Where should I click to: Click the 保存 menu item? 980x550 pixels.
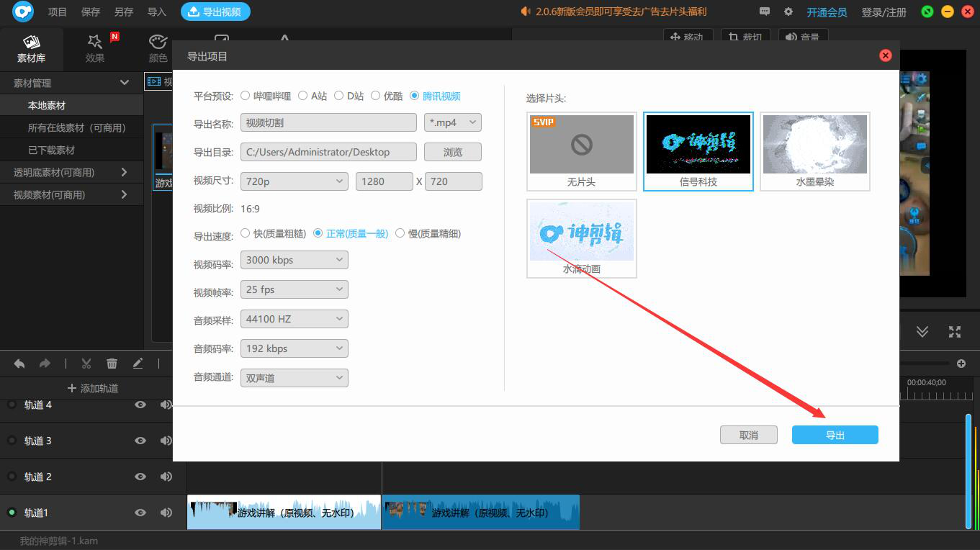(91, 12)
